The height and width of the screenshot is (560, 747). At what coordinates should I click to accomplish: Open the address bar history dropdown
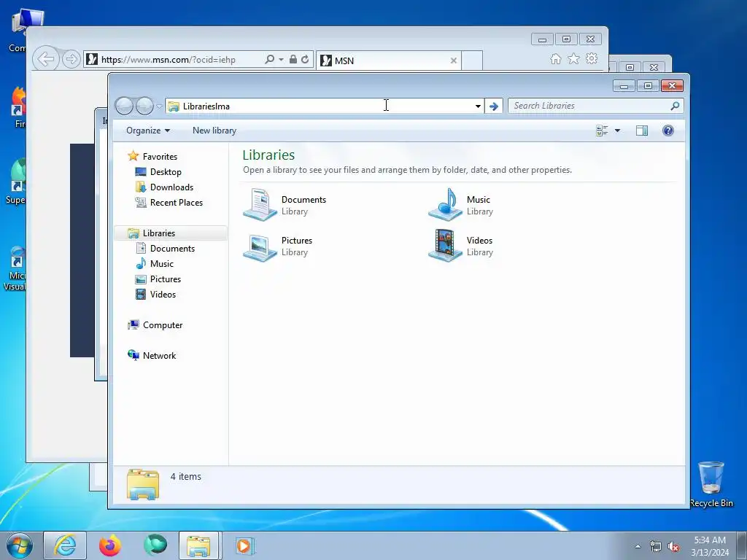[x=478, y=106]
